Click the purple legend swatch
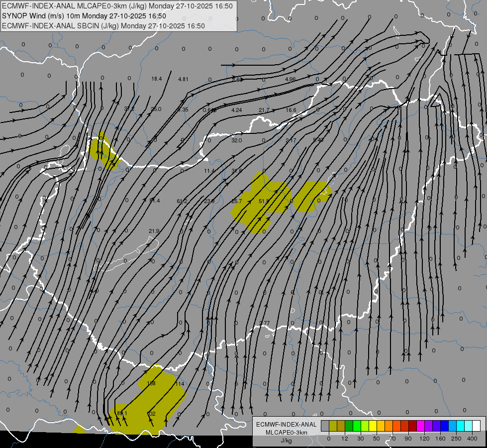This screenshot has height=448, width=487. (429, 426)
